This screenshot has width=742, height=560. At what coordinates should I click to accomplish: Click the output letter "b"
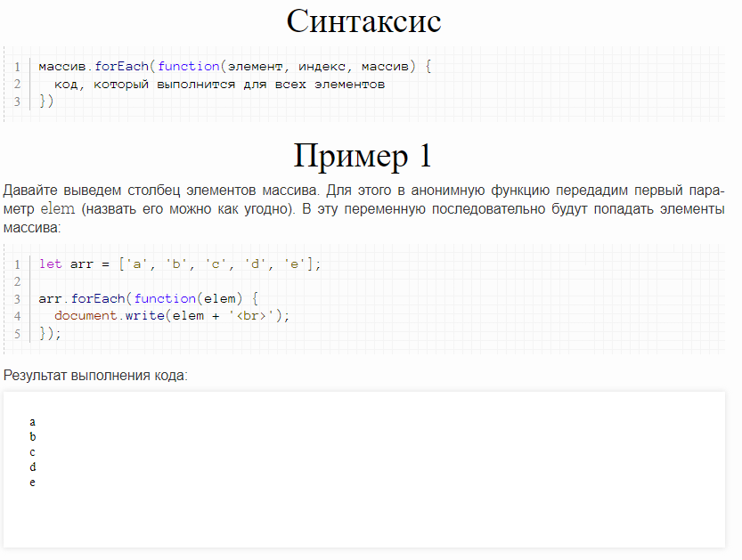coord(33,436)
